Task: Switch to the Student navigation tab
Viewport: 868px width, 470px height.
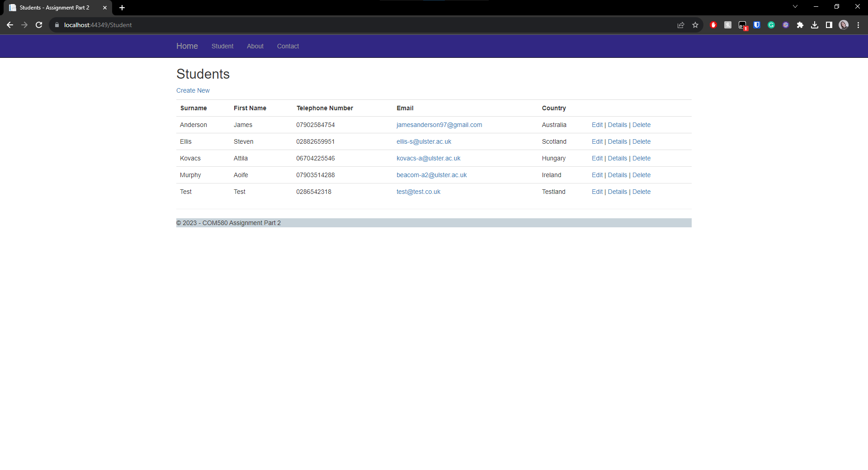Action: pos(222,46)
